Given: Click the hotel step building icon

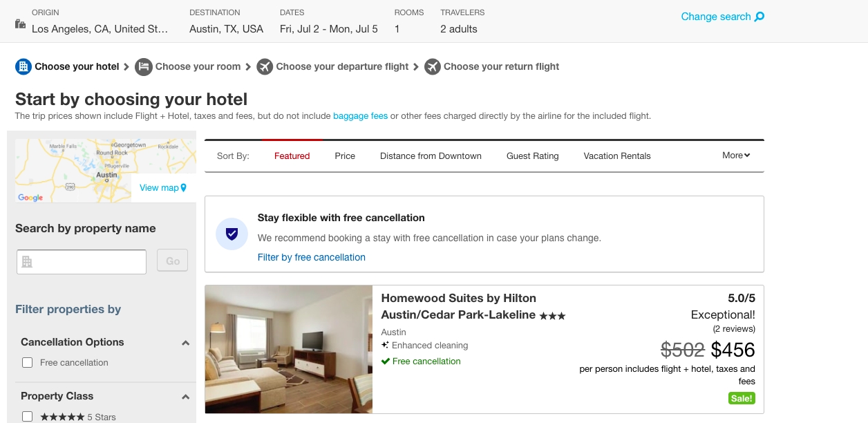Looking at the screenshot, I should 23,66.
